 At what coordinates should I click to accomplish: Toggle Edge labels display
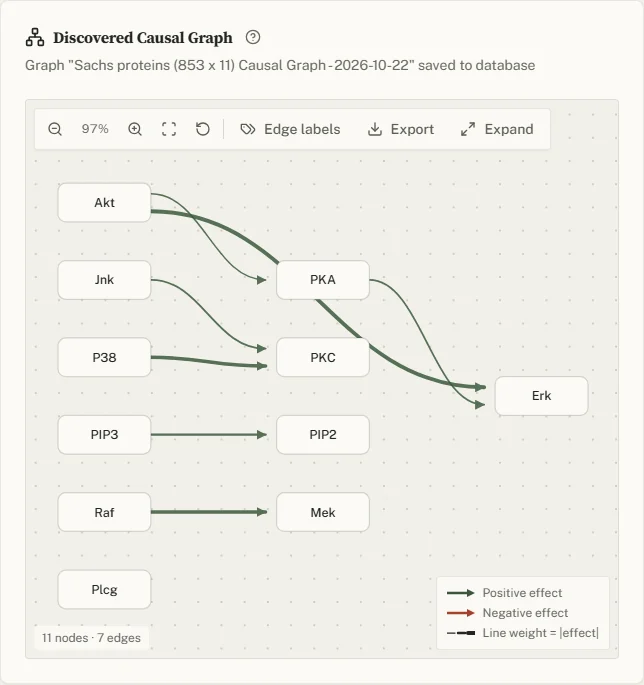pos(290,129)
